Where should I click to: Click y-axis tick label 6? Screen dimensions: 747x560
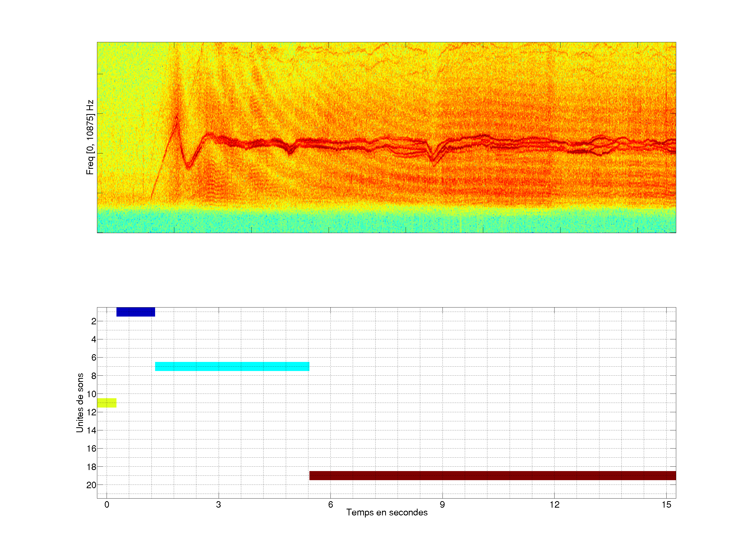coord(94,358)
